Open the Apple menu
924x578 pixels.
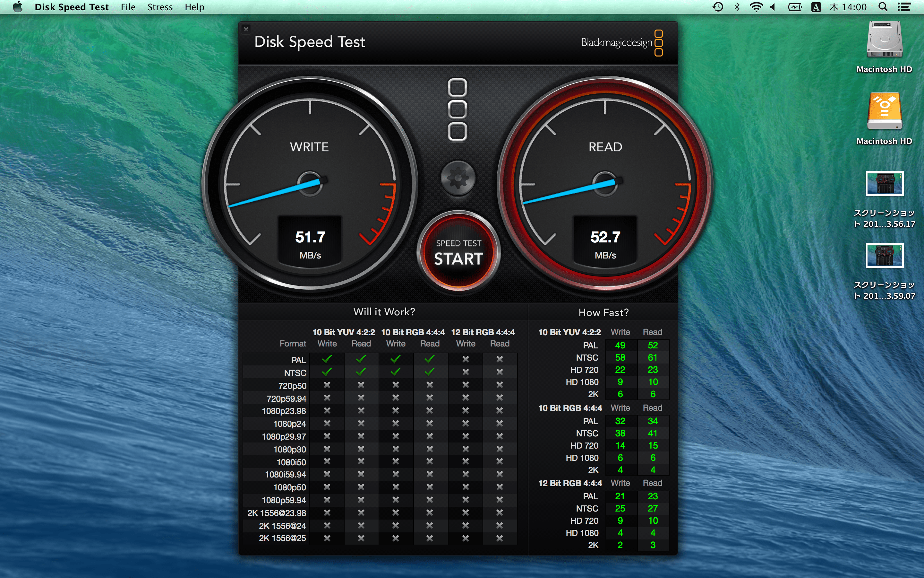18,7
